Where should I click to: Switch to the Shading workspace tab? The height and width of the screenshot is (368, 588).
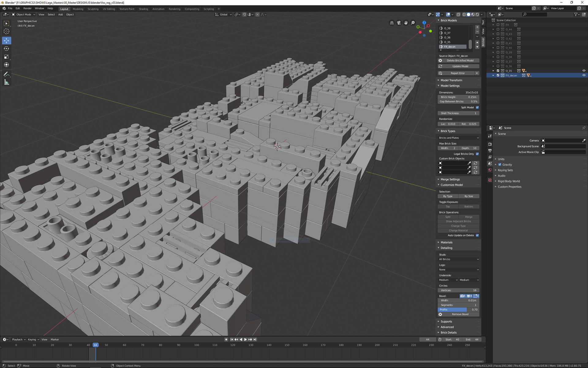click(x=143, y=9)
